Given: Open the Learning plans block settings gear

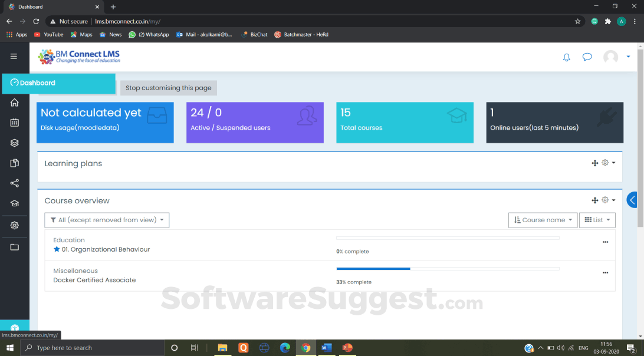Looking at the screenshot, I should pos(605,163).
